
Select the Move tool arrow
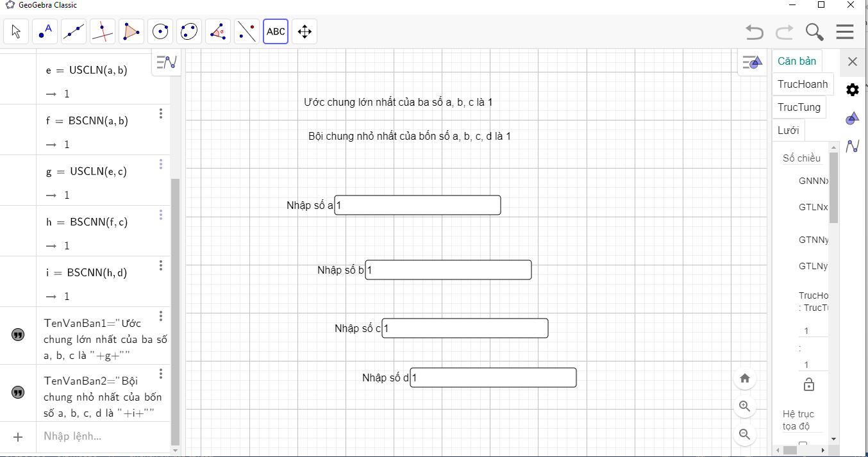[x=16, y=31]
